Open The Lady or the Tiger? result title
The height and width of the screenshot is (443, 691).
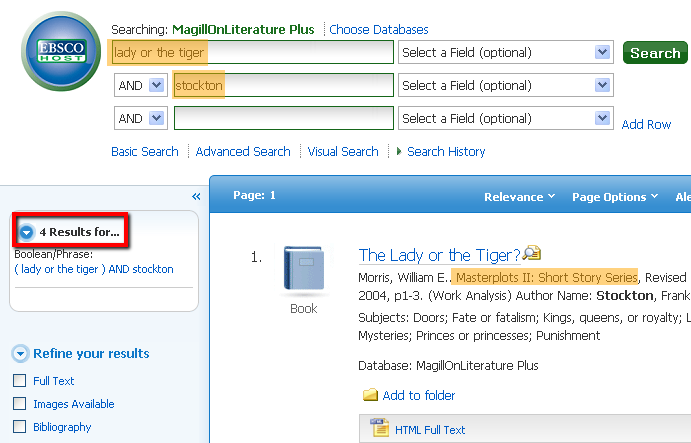(x=439, y=255)
